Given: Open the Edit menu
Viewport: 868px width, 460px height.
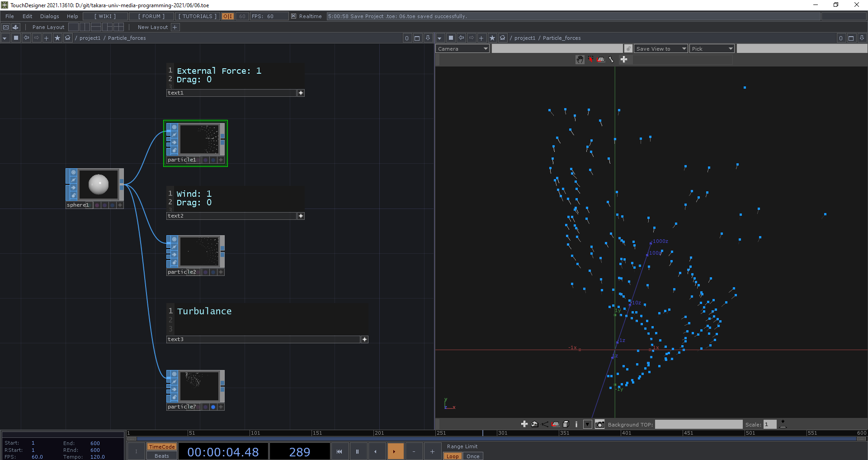Looking at the screenshot, I should [x=28, y=16].
